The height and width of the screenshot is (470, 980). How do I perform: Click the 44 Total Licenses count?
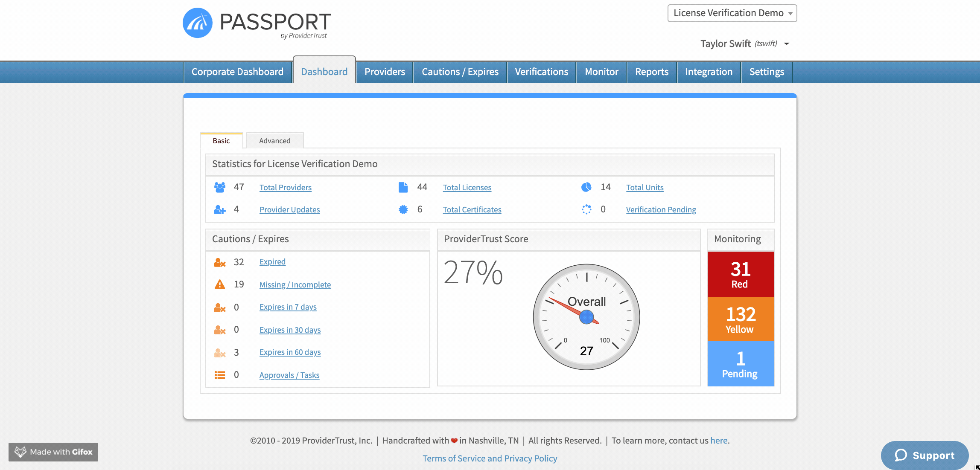coord(422,187)
